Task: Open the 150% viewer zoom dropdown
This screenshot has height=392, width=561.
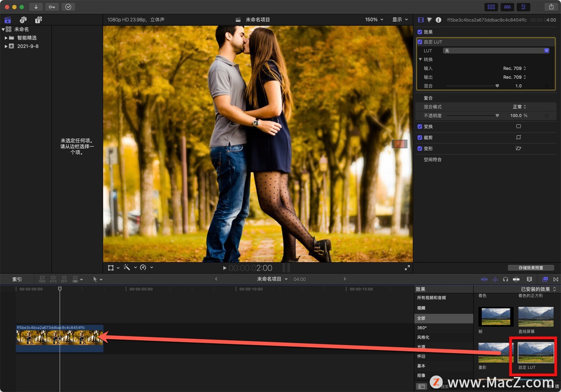Action: [x=374, y=19]
